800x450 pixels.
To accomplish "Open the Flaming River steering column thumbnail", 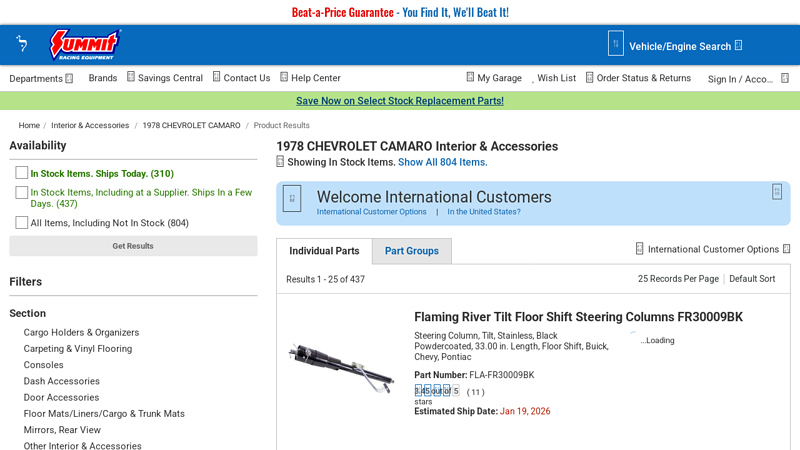I will 341,355.
